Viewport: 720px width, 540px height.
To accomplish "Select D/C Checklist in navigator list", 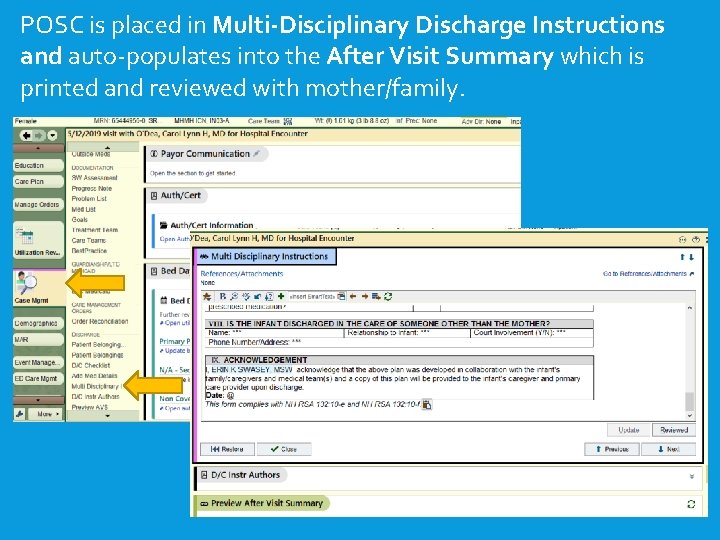I will (x=90, y=366).
